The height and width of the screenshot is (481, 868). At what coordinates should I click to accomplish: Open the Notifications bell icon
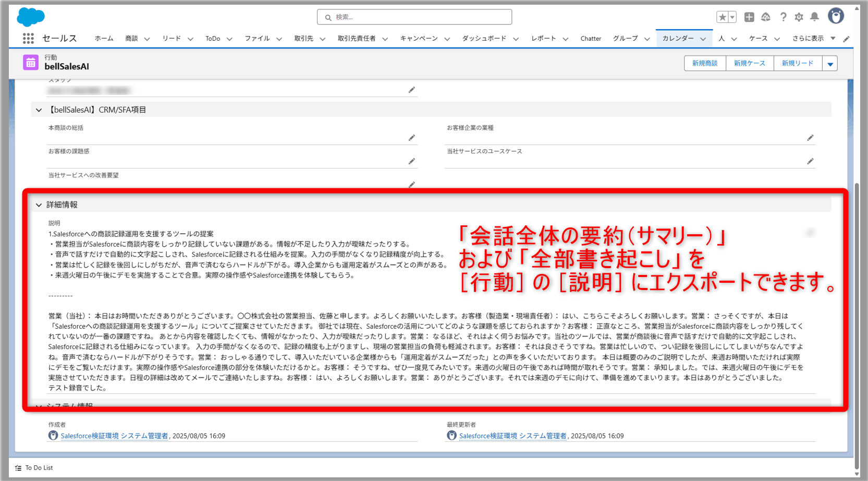click(x=814, y=17)
